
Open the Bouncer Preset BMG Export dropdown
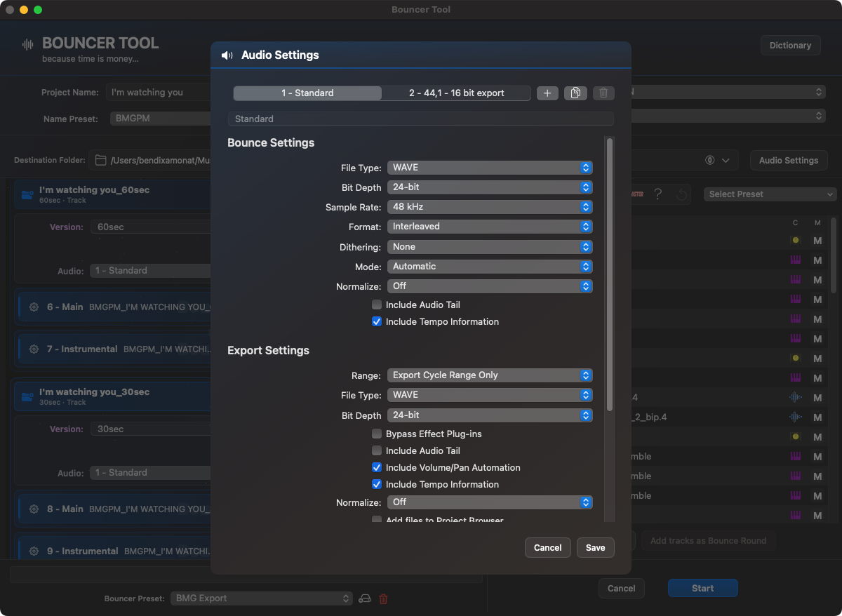click(x=261, y=598)
